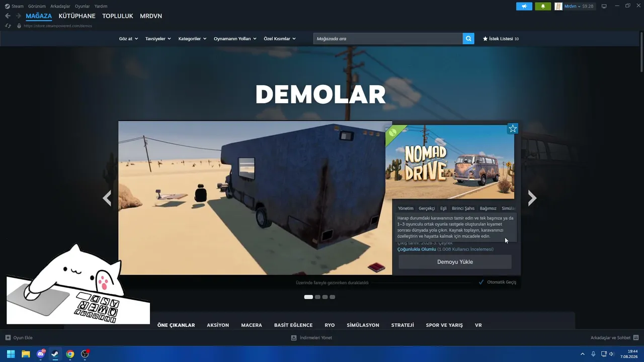
Task: Open the Arkadaşlar menu
Action: pos(60,6)
